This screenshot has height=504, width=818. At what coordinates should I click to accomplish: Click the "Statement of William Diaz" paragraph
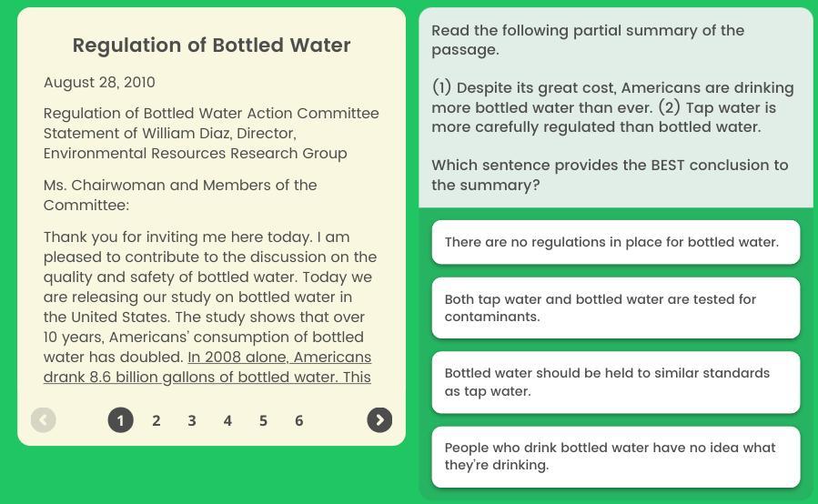[x=211, y=133]
